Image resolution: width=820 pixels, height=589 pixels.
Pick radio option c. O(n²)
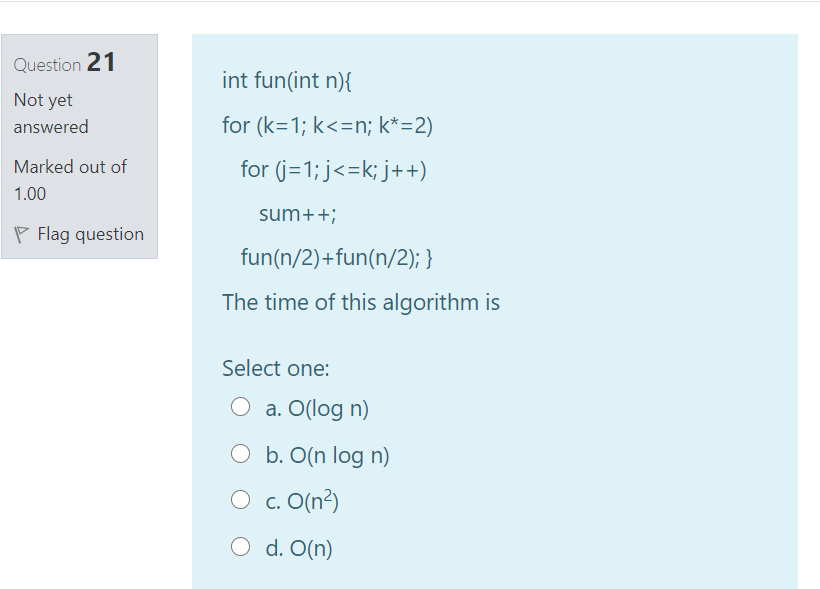pyautogui.click(x=241, y=500)
